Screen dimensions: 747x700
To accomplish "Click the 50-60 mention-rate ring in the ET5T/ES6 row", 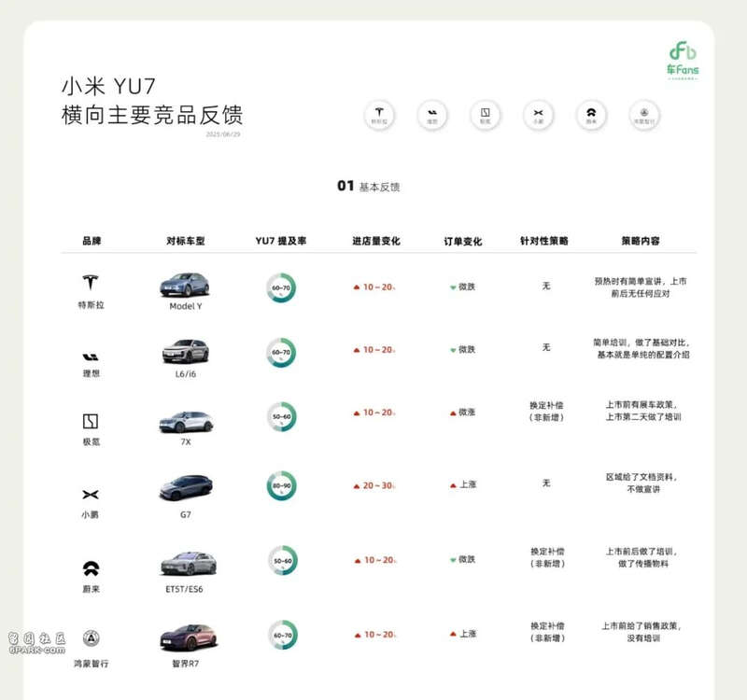I will coord(283,561).
